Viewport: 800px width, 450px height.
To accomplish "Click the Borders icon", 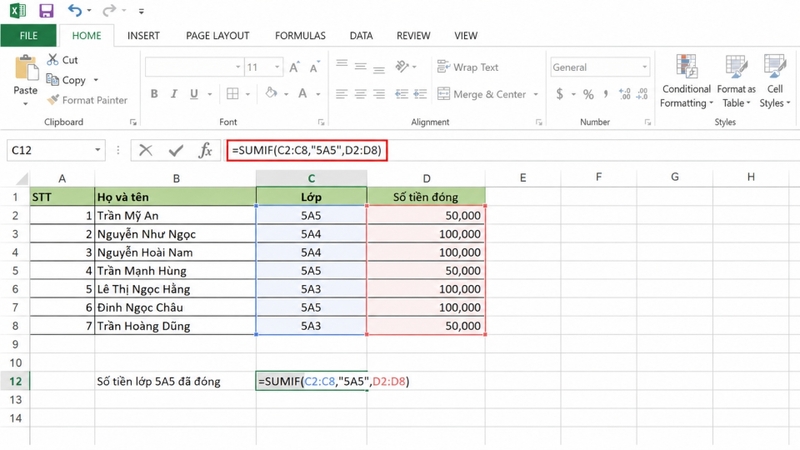I will point(233,93).
